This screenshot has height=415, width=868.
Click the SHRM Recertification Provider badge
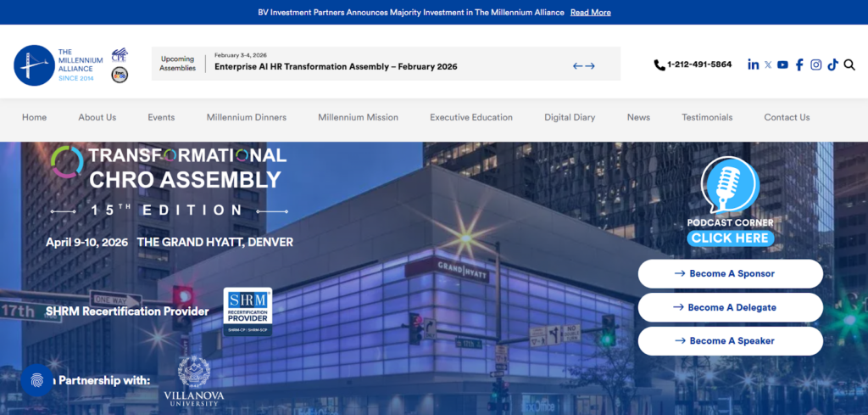pos(248,312)
